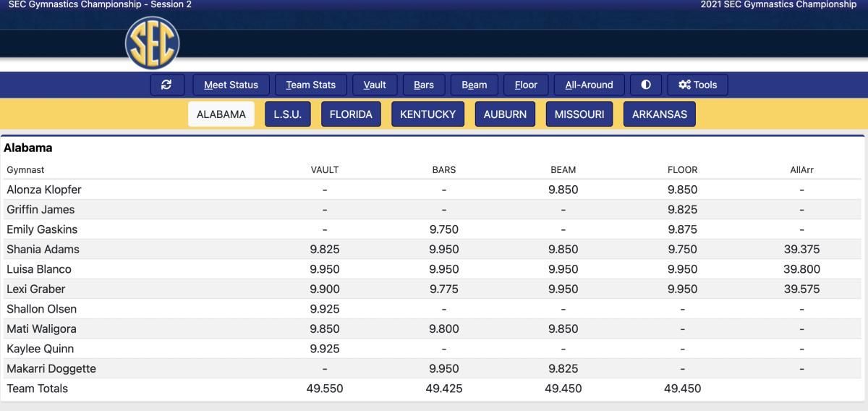Click the refresh icon button
Screen dimensions: 868x411
tap(168, 85)
